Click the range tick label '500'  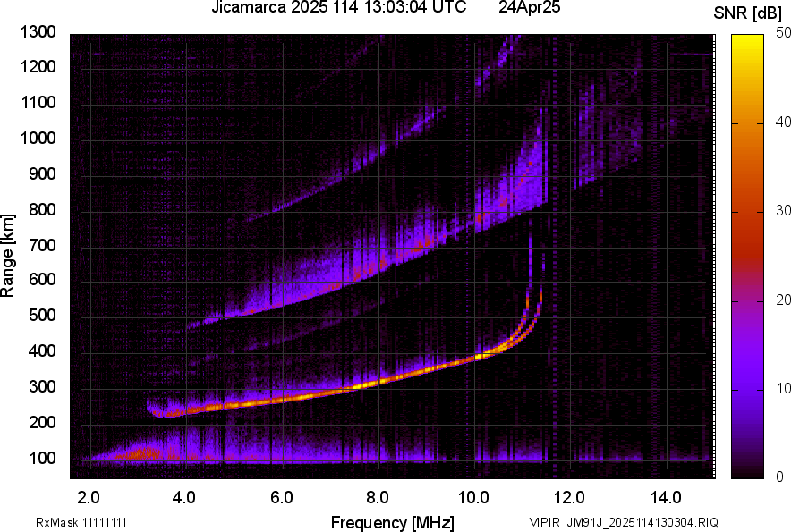42,315
